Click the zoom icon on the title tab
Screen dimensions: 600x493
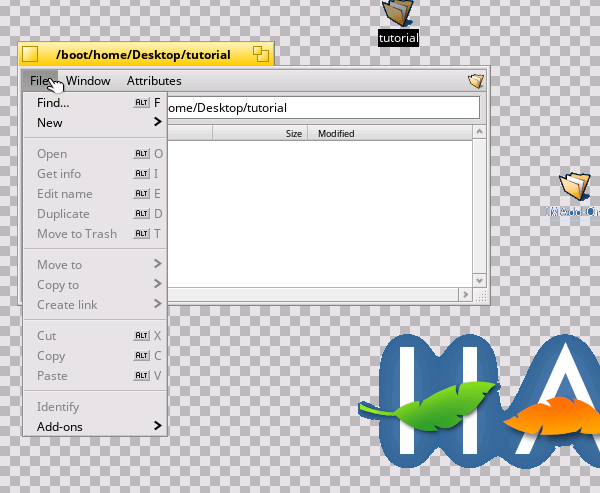(x=260, y=55)
